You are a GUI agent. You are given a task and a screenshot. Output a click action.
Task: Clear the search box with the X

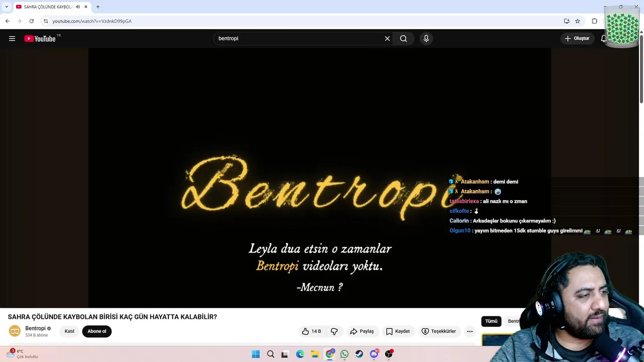387,39
